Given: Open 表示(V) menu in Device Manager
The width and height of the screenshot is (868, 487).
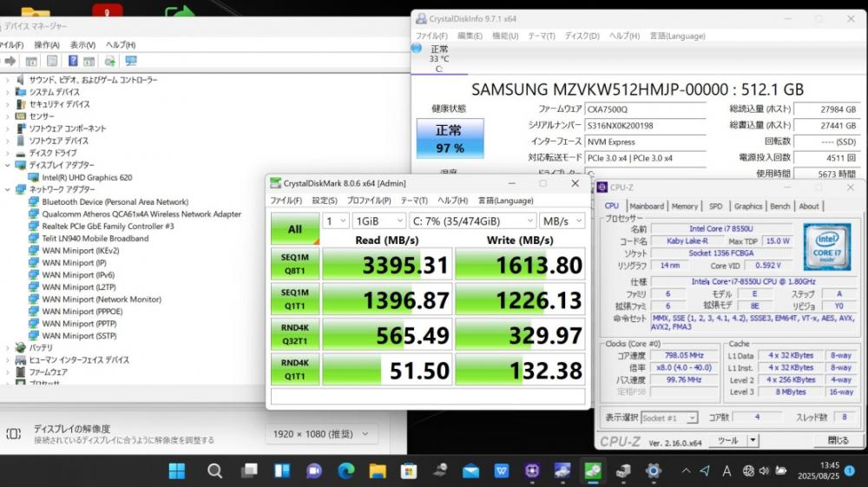Looking at the screenshot, I should [x=82, y=45].
